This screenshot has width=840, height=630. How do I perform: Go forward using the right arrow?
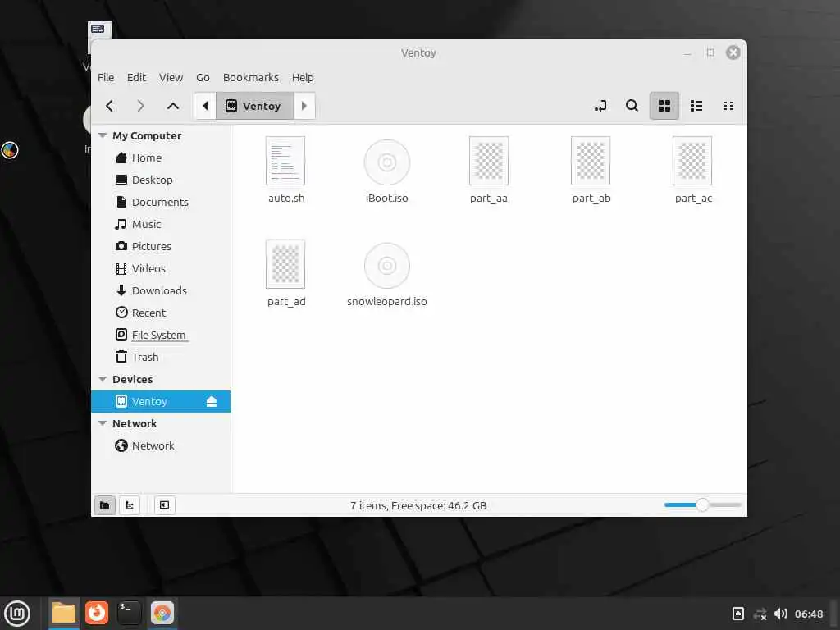(140, 106)
